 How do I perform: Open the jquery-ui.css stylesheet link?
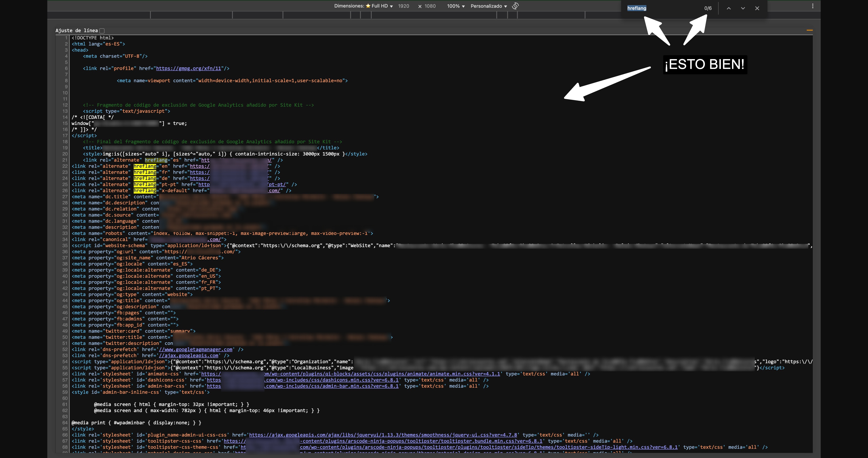click(383, 435)
